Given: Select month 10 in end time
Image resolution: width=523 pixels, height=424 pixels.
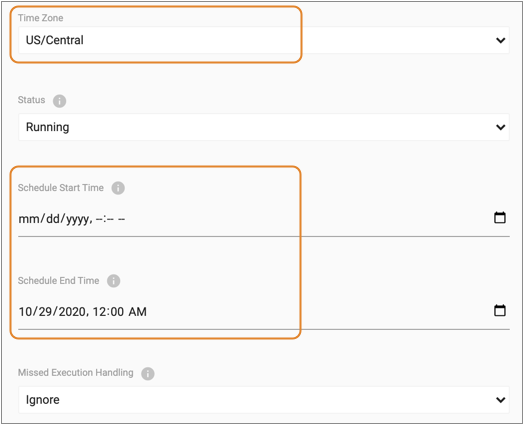Looking at the screenshot, I should (25, 312).
